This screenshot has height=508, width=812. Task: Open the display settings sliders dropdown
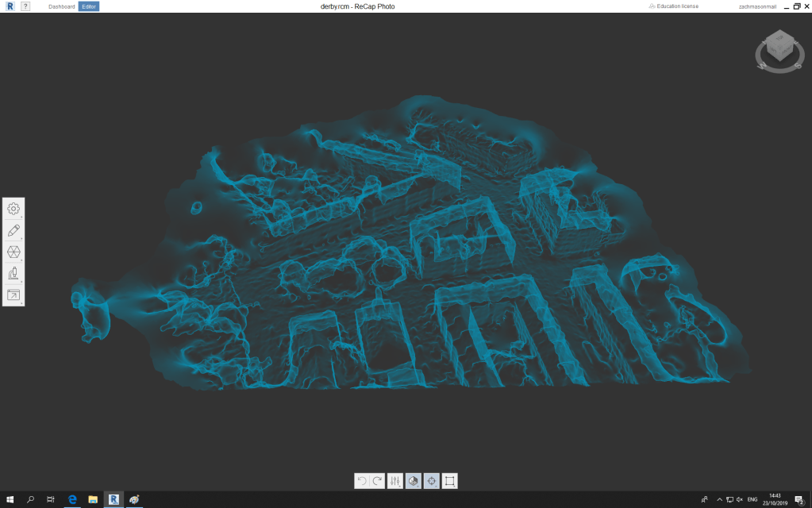point(395,481)
